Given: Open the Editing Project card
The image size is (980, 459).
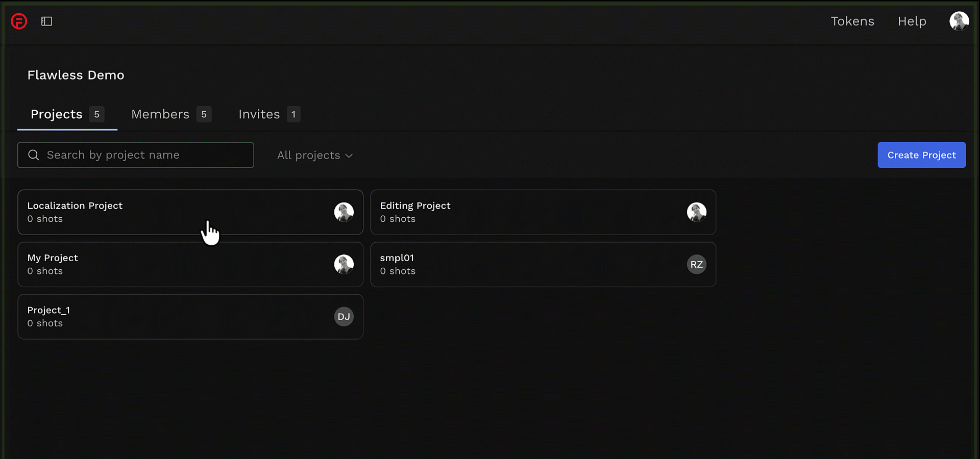Looking at the screenshot, I should [543, 212].
